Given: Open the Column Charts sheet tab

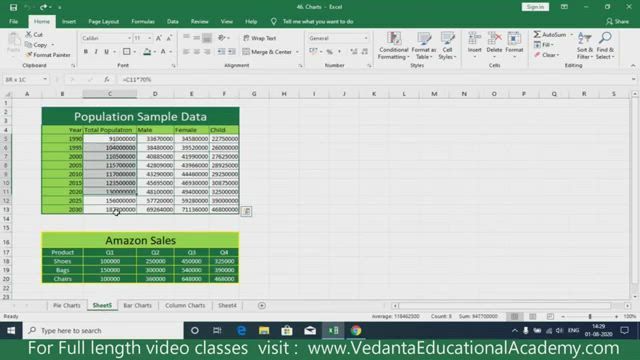Looking at the screenshot, I should pos(185,305).
